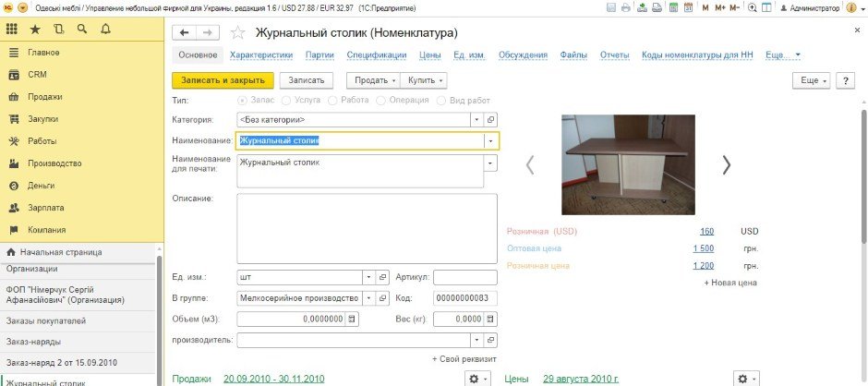
Task: Add item to favorites with star outline
Action: click(x=237, y=32)
